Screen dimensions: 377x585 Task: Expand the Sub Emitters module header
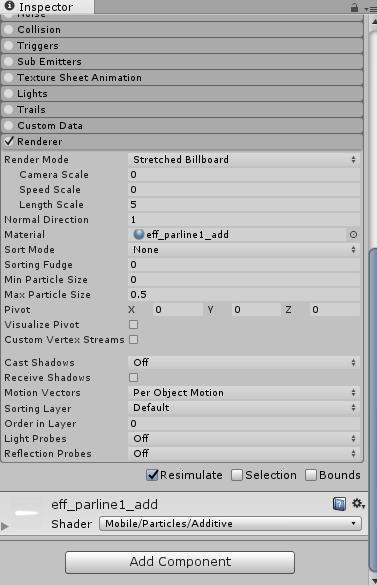182,62
